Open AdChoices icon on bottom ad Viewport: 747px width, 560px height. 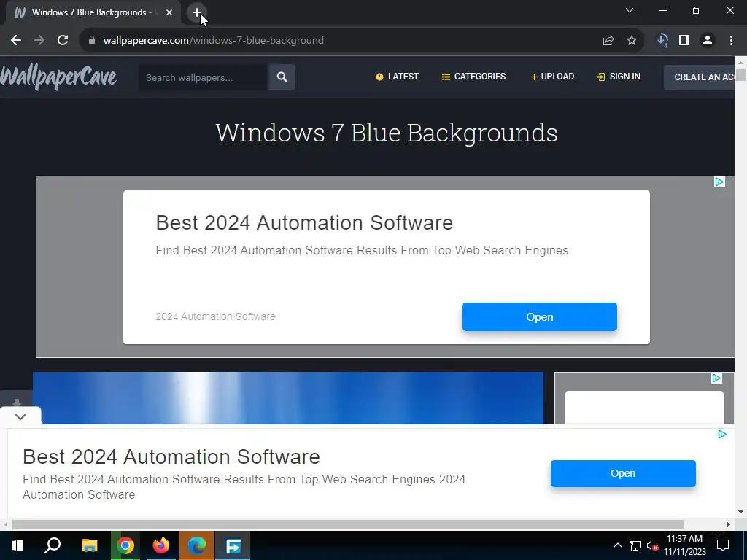point(722,435)
